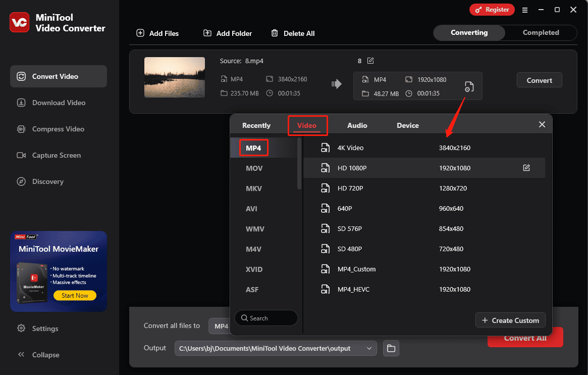
Task: Choose SD 576P preset
Action: [424, 228]
